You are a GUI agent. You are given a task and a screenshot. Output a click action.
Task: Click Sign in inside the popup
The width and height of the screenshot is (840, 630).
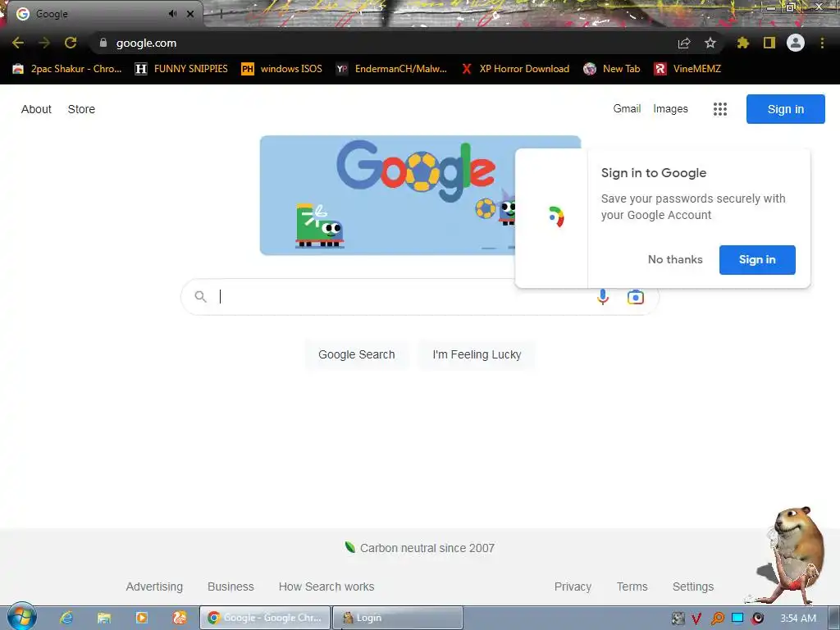[x=757, y=260]
